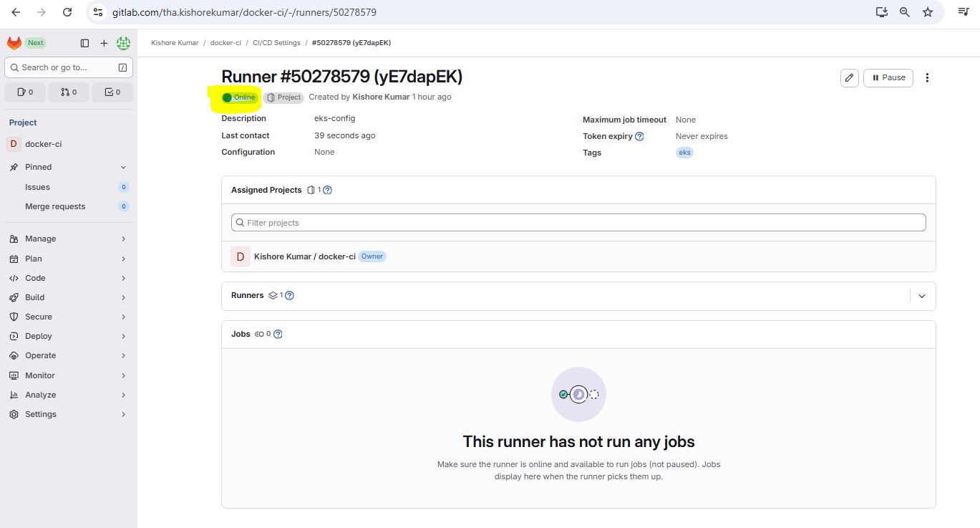Click the Assigned Projects help icon
Screen dimensions: 980x528
328,191
